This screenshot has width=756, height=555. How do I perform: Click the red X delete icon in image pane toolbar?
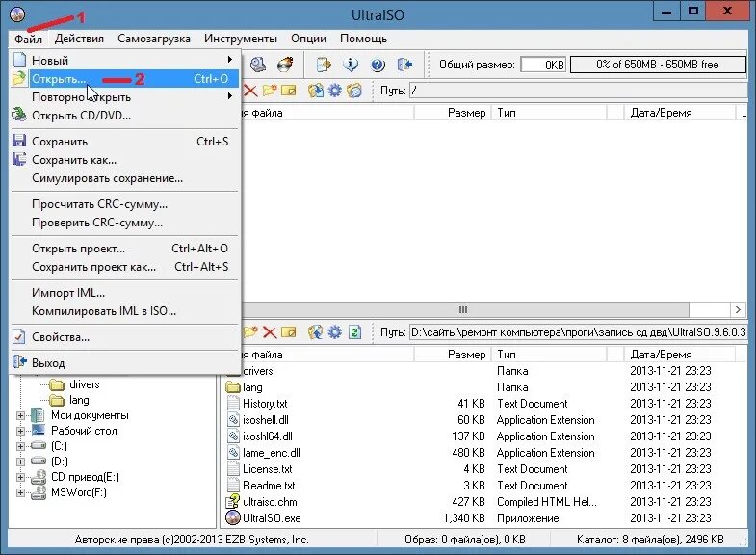click(x=250, y=91)
